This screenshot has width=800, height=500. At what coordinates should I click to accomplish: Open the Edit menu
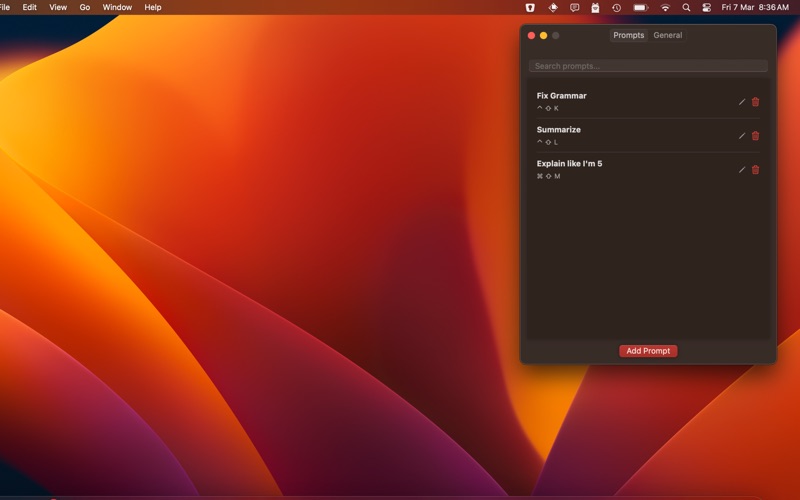pos(30,7)
